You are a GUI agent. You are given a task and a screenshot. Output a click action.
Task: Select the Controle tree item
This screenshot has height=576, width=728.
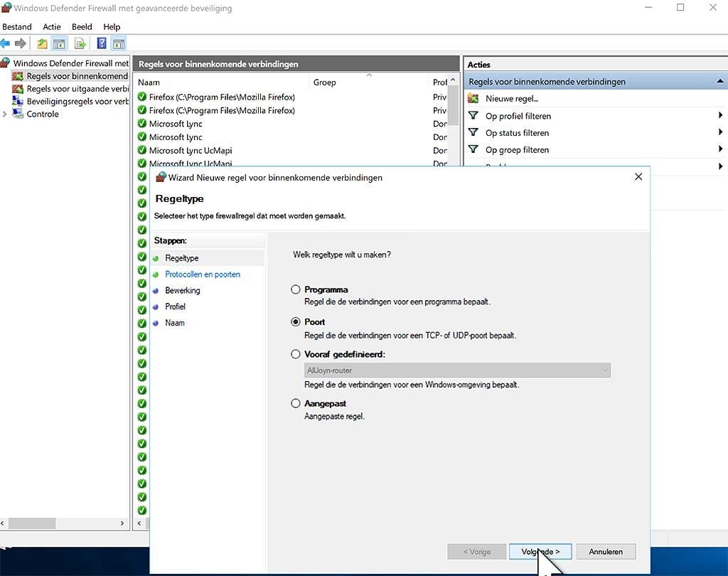(43, 114)
